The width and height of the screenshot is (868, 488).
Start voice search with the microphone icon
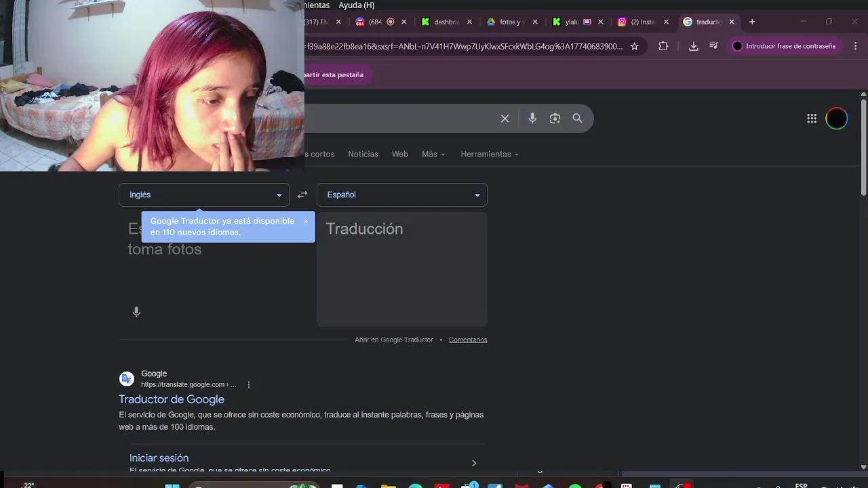pos(532,119)
